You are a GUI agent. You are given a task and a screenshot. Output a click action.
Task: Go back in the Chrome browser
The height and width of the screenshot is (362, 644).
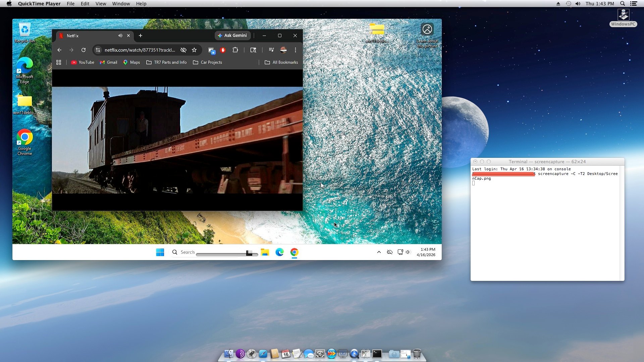pyautogui.click(x=59, y=50)
